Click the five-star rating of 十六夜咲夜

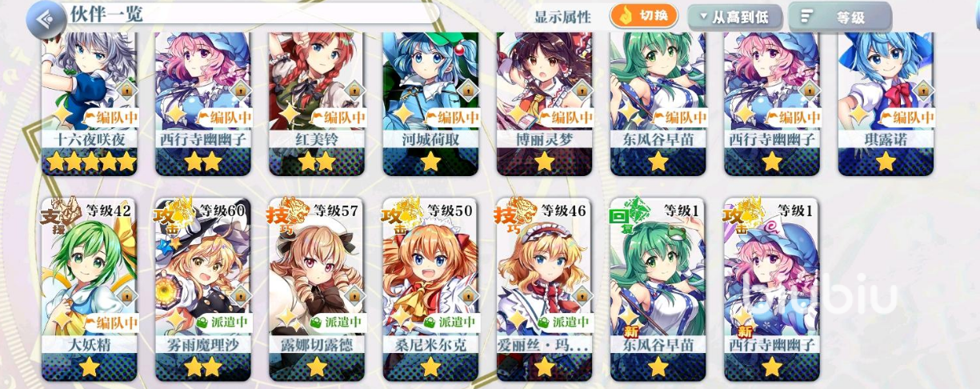pos(91,162)
